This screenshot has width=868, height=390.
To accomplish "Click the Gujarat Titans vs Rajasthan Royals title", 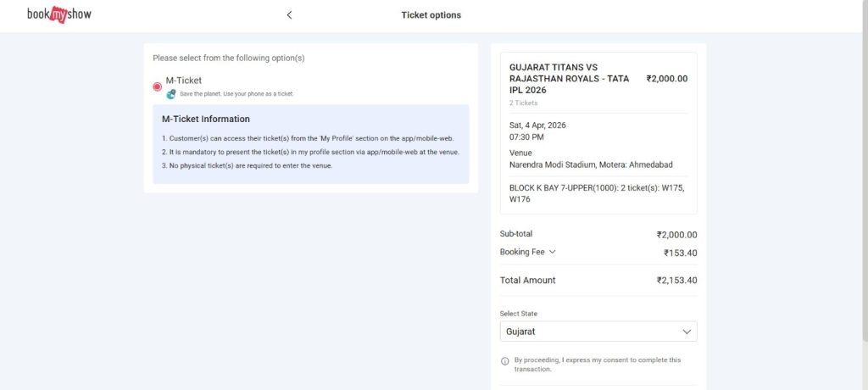I will tap(569, 79).
